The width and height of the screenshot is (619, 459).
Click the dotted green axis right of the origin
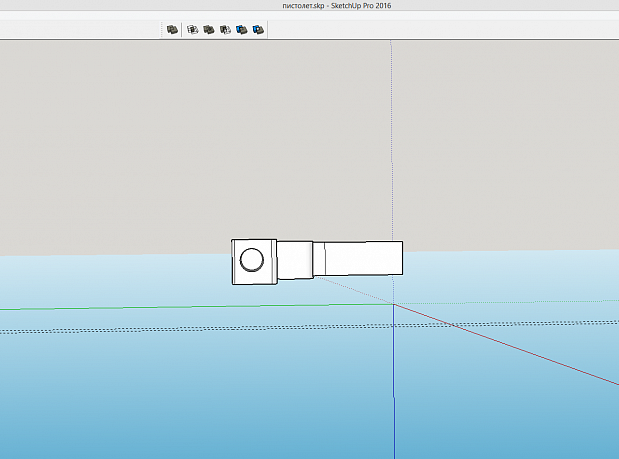coord(506,302)
